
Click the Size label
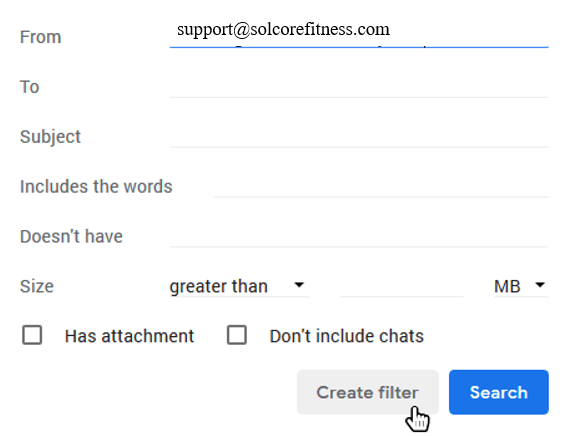37,286
